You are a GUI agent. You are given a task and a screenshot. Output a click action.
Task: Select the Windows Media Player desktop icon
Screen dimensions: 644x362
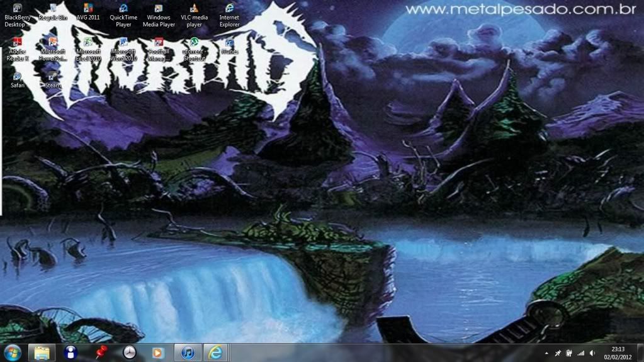click(159, 15)
